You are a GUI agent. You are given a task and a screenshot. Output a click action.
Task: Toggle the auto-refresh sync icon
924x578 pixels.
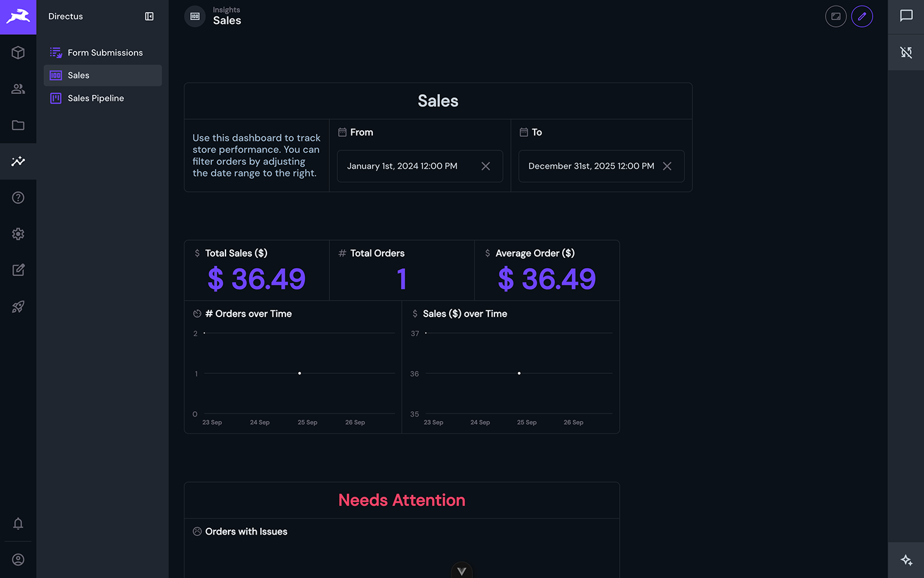click(906, 53)
